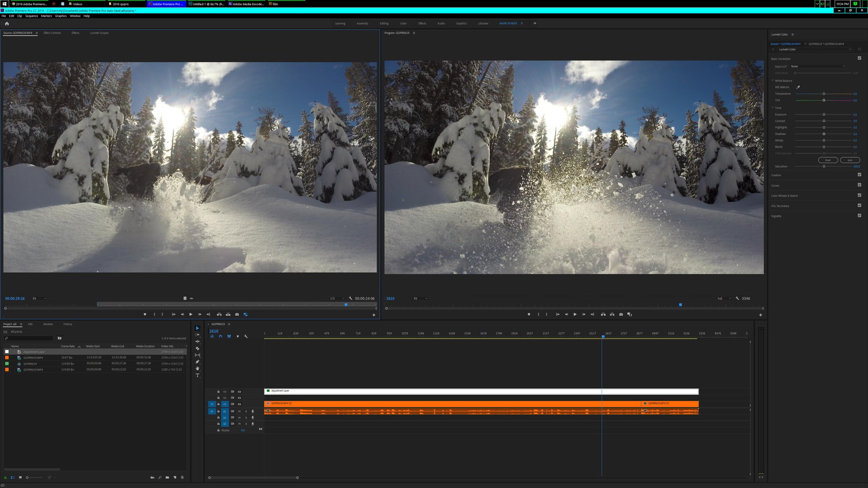Collapse the White Balance section
This screenshot has height=488, width=868.
(x=772, y=81)
